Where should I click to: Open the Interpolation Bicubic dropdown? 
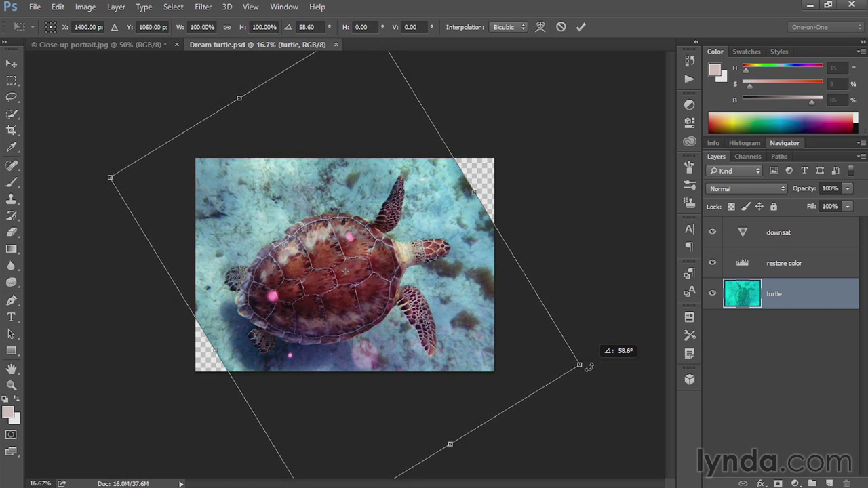[509, 27]
